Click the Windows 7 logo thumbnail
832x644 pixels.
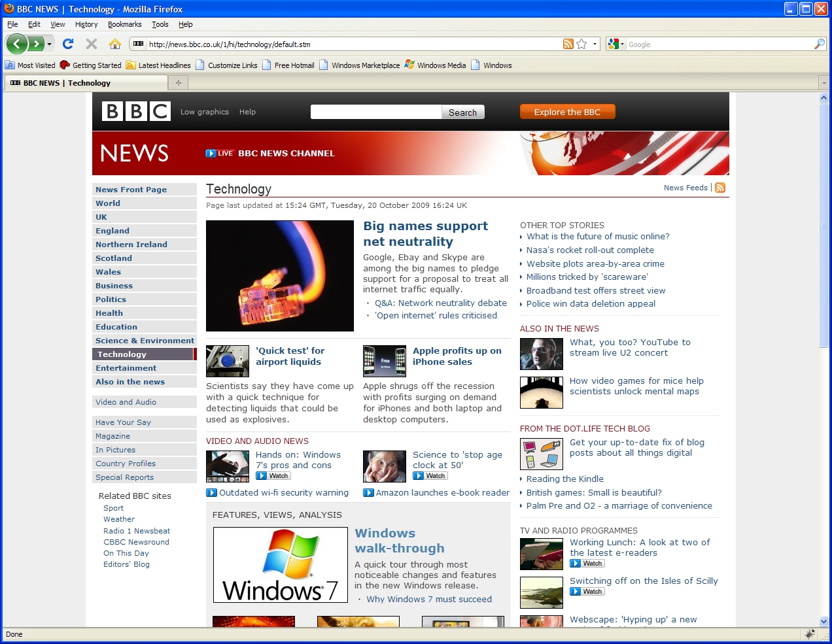[x=280, y=564]
